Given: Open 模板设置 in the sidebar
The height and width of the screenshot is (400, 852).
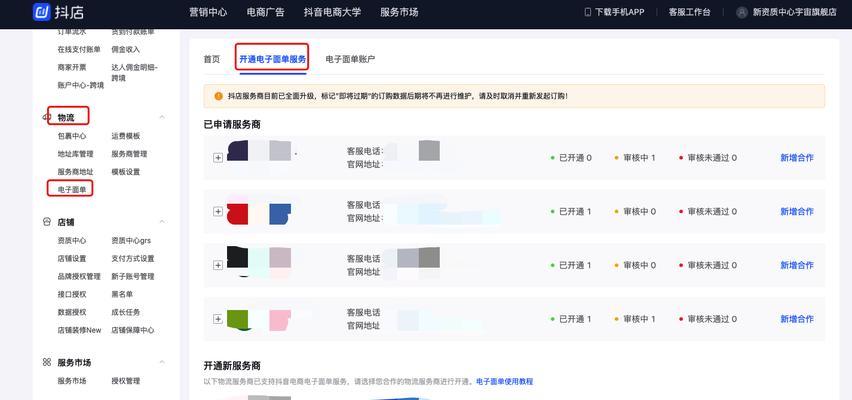Looking at the screenshot, I should coord(126,172).
